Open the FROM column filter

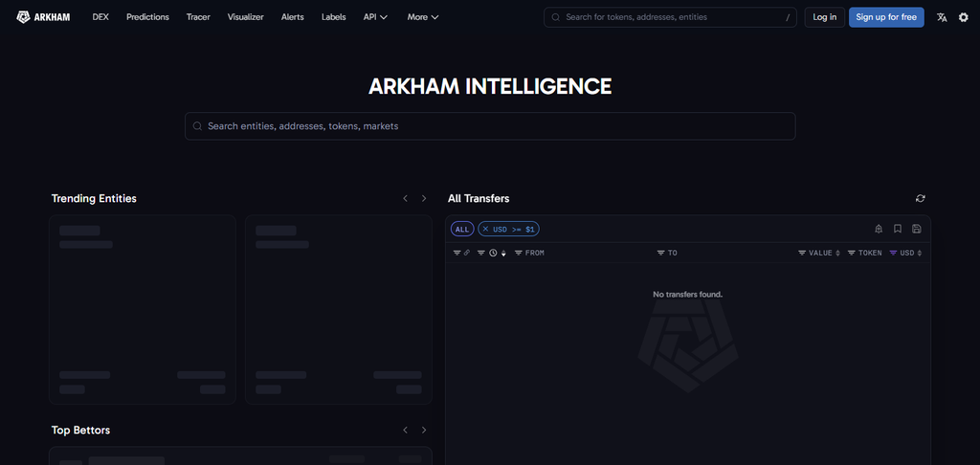pos(518,254)
